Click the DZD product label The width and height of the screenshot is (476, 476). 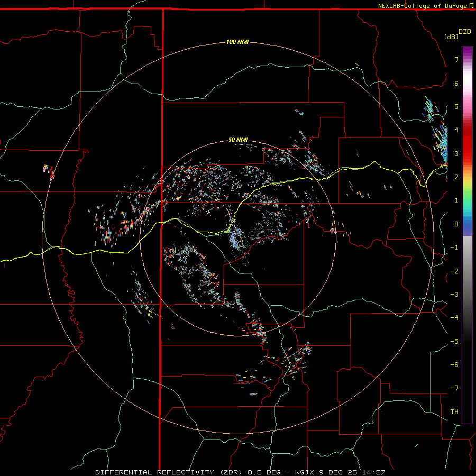(465, 32)
